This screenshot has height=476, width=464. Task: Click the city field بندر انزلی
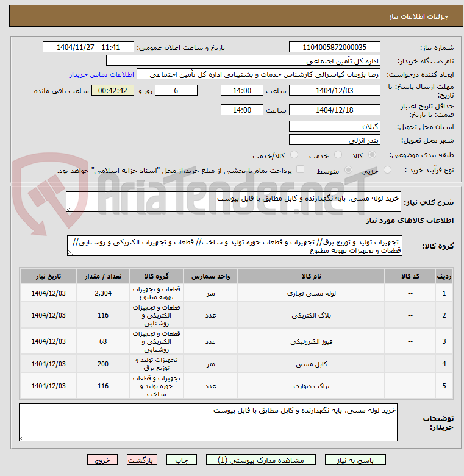334,140
